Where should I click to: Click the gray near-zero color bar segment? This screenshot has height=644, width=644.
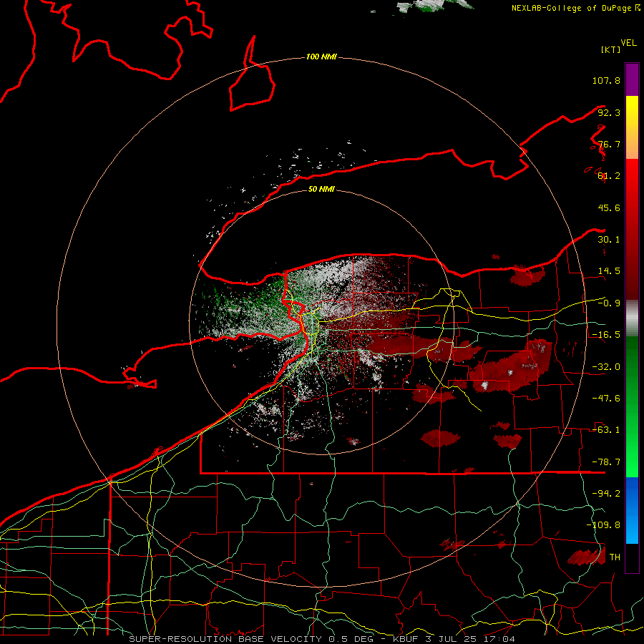(x=632, y=318)
